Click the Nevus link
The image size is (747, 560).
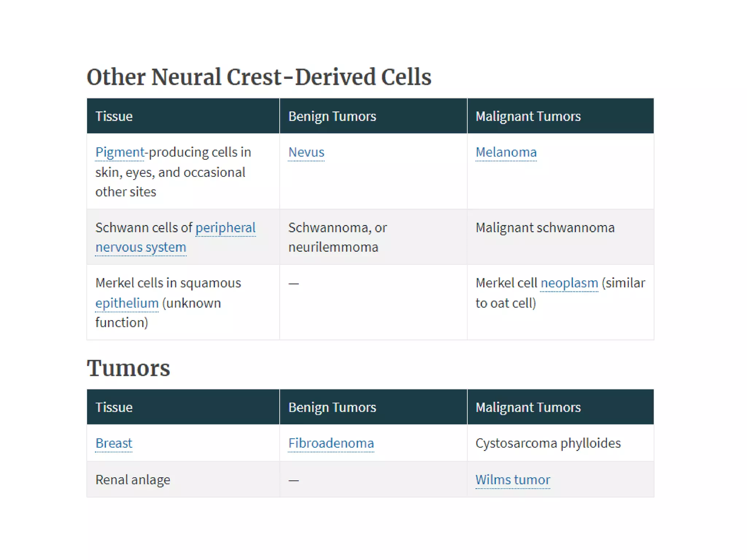(306, 152)
